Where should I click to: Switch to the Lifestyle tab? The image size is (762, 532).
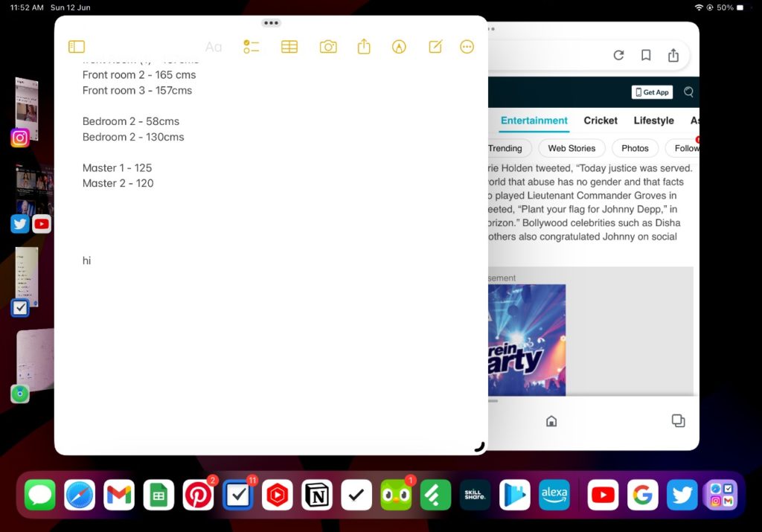(653, 121)
